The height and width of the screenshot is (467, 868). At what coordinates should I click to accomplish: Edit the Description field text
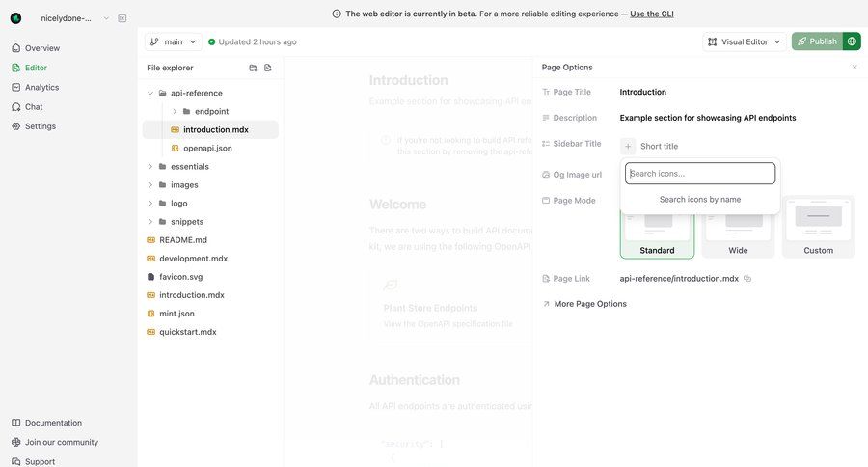pos(708,118)
